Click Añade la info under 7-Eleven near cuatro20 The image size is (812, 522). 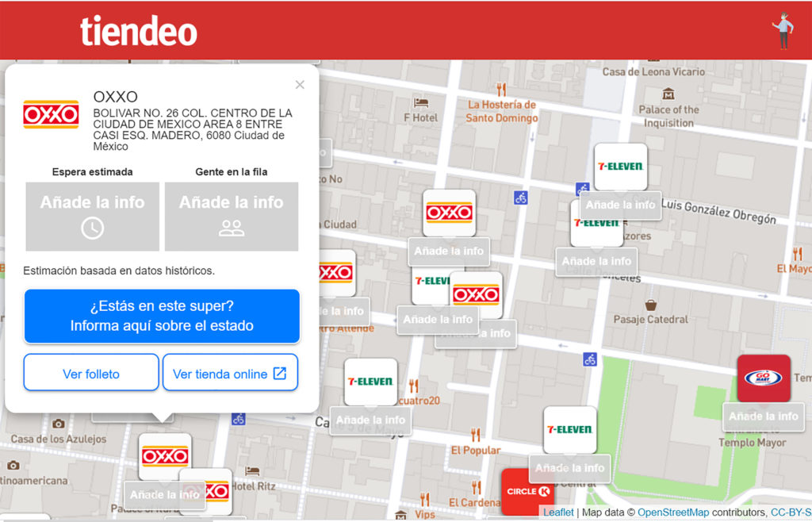(370, 420)
